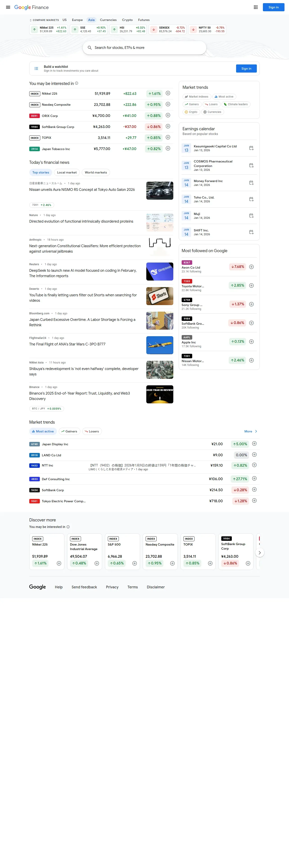The image size is (289, 868).
Task: Select the Futures markets tab
Action: 144,20
